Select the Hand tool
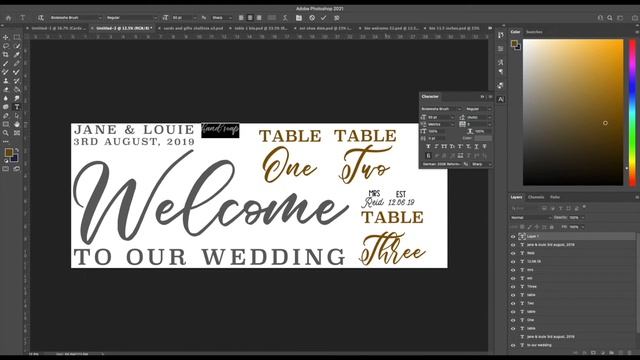The image size is (640, 360). coord(17,124)
